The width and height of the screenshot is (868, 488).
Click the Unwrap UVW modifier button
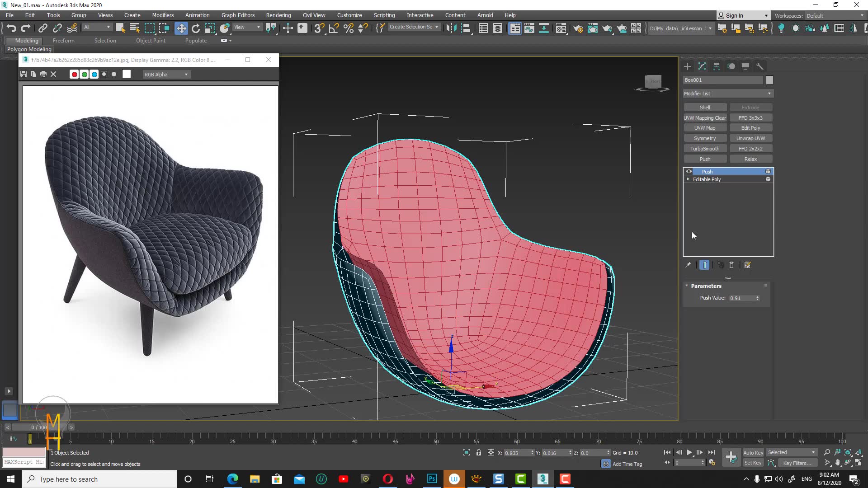(x=750, y=138)
